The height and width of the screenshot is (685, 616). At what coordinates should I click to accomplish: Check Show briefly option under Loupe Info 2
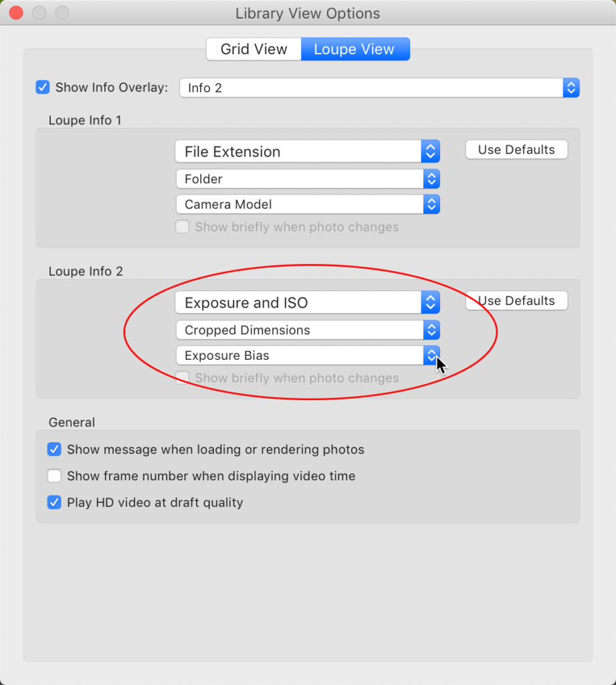[183, 379]
